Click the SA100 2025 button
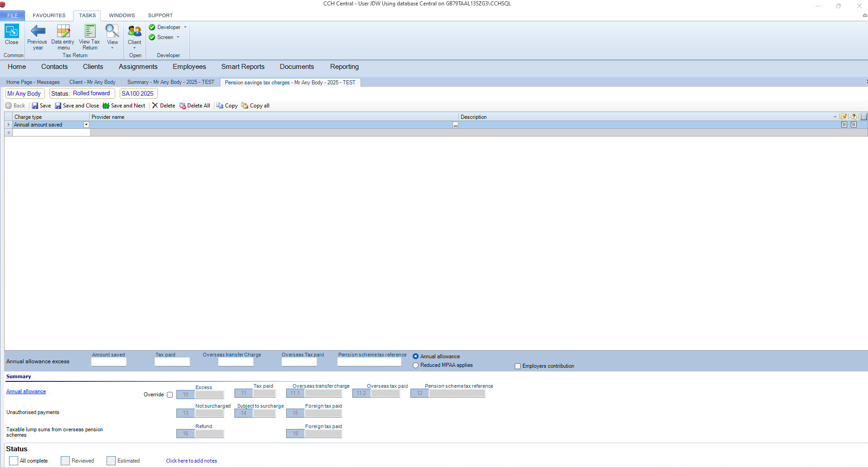The height and width of the screenshot is (468, 868). [x=138, y=93]
